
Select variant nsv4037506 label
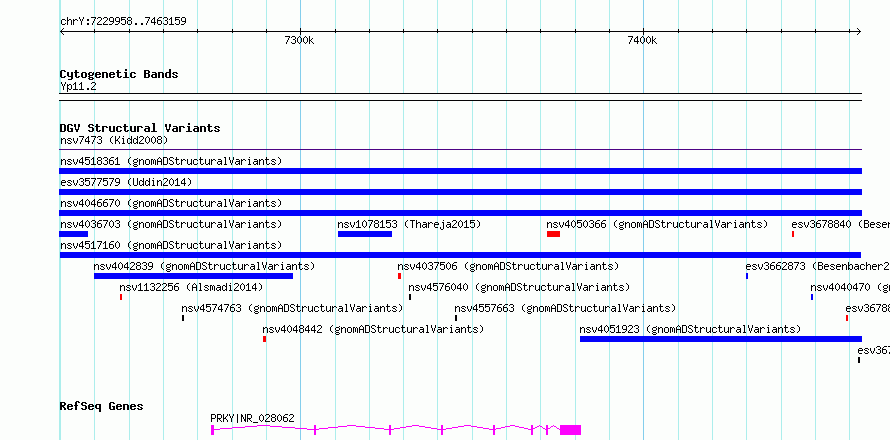click(508, 266)
